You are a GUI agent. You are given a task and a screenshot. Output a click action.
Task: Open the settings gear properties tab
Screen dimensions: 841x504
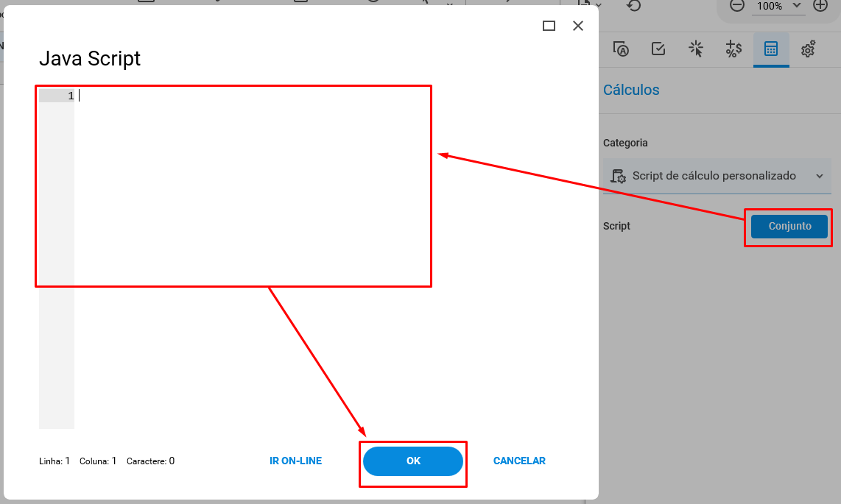click(x=809, y=49)
